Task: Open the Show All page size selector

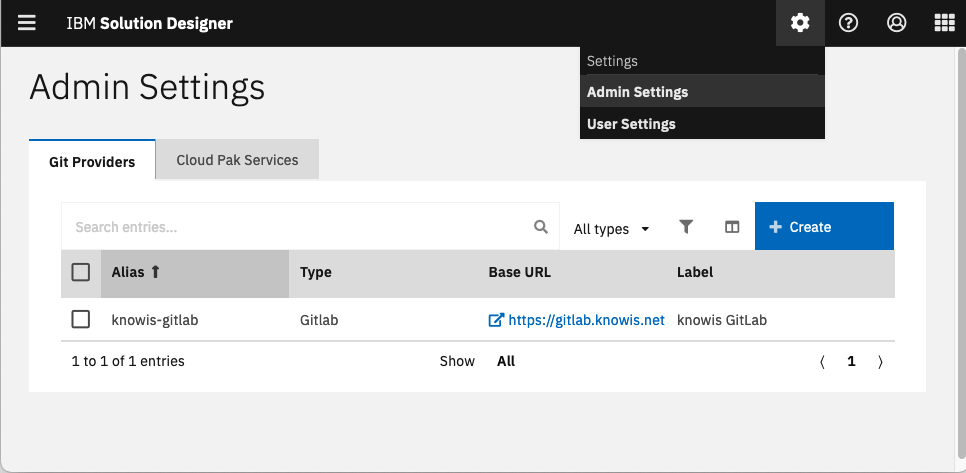Action: pyautogui.click(x=506, y=362)
